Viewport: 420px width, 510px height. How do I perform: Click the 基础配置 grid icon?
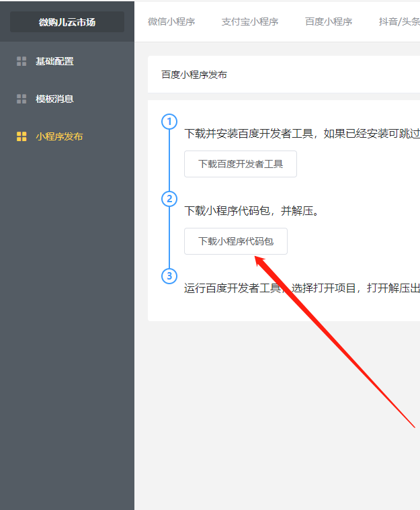pos(22,61)
